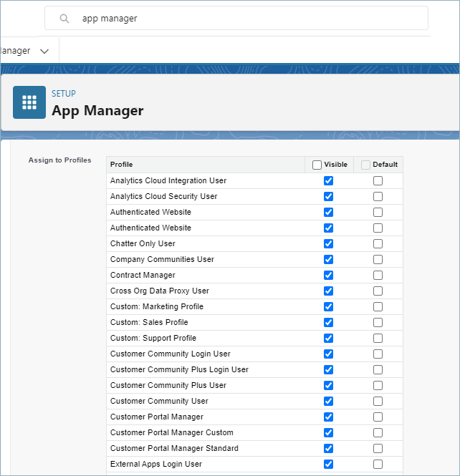Uncheck Visible for Custom: Marketing Profile
Screen dimensions: 460x476
328,306
